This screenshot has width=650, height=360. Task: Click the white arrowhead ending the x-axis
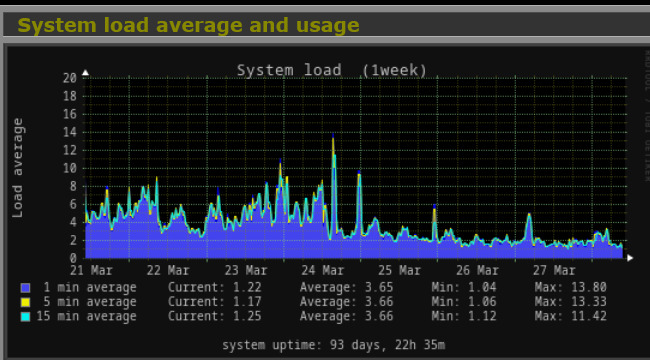630,258
